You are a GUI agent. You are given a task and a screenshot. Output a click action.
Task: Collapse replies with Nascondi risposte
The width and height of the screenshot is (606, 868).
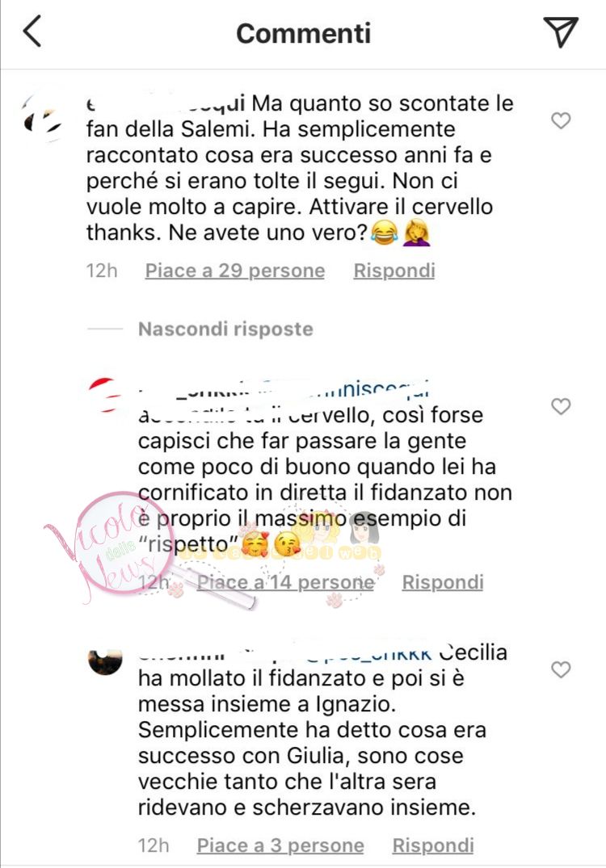coord(225,329)
